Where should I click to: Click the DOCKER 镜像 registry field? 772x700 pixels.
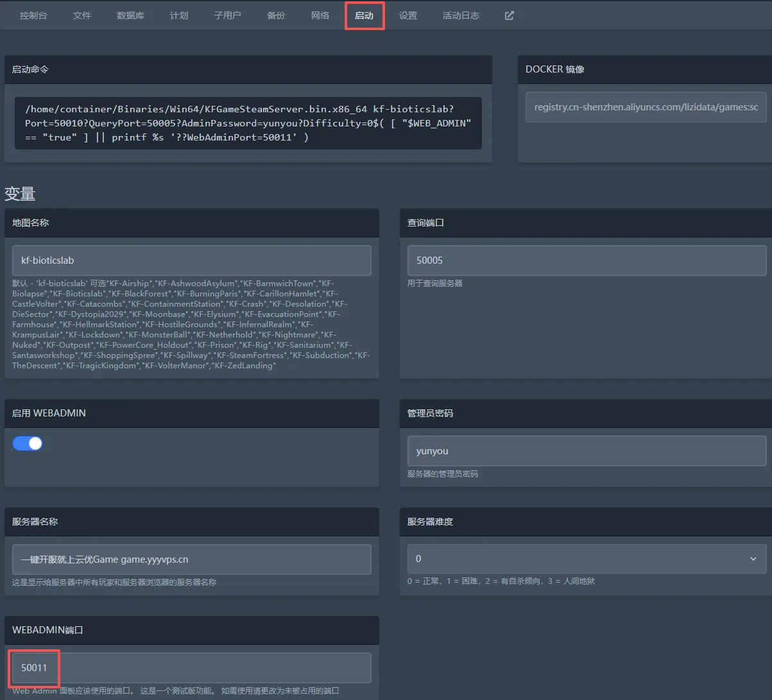click(x=646, y=107)
